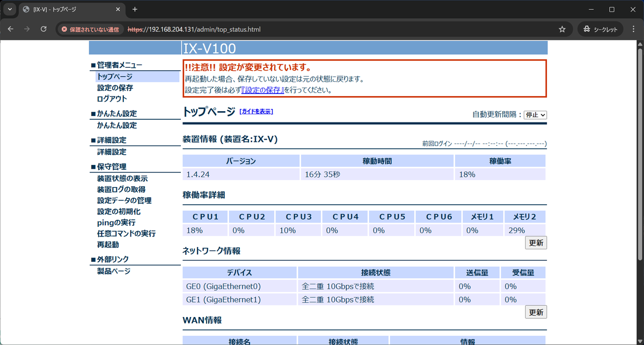Open 装置状態の表示
Screen dimensions: 644x345
[122, 178]
